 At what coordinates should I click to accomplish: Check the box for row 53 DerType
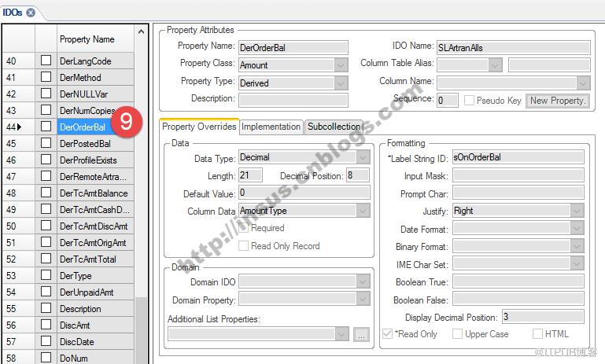pyautogui.click(x=46, y=275)
